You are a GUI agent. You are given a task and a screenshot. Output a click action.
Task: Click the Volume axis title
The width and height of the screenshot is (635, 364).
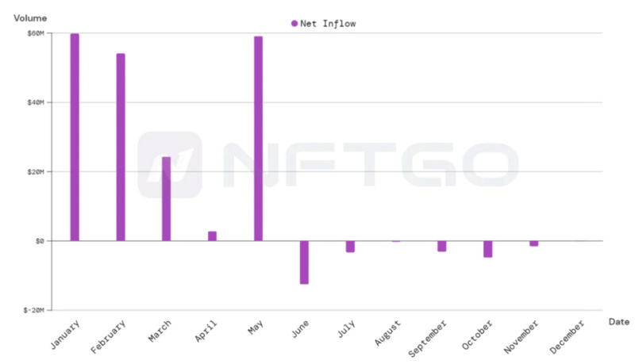31,17
